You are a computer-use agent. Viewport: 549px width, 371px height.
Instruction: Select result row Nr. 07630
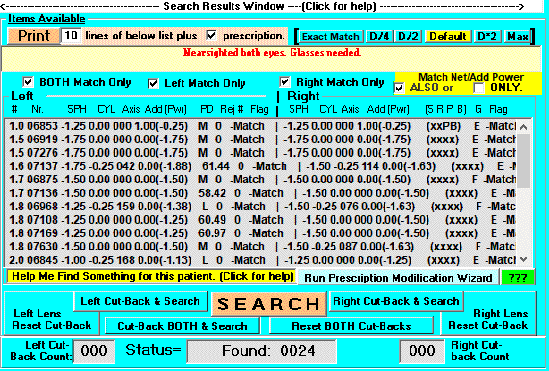[261, 247]
